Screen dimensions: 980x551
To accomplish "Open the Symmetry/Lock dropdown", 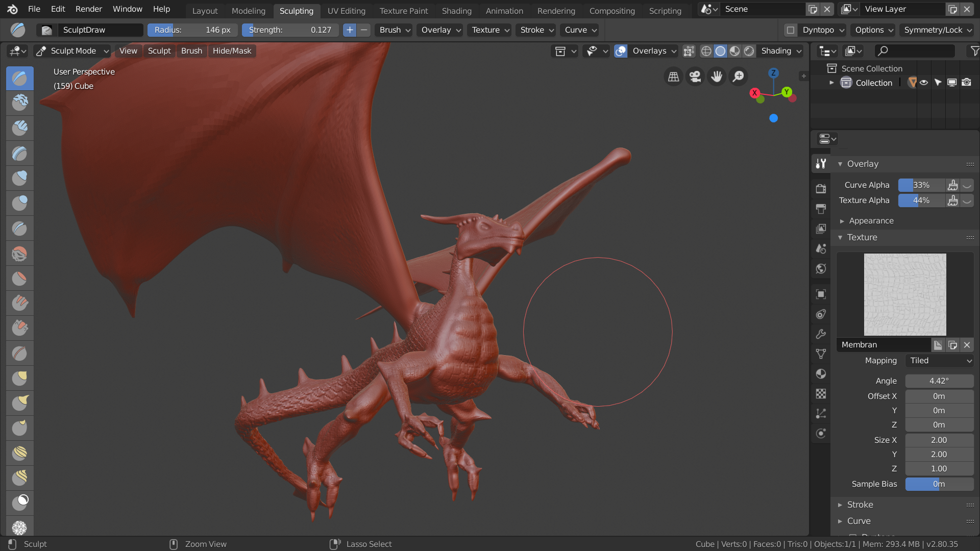I will click(938, 30).
